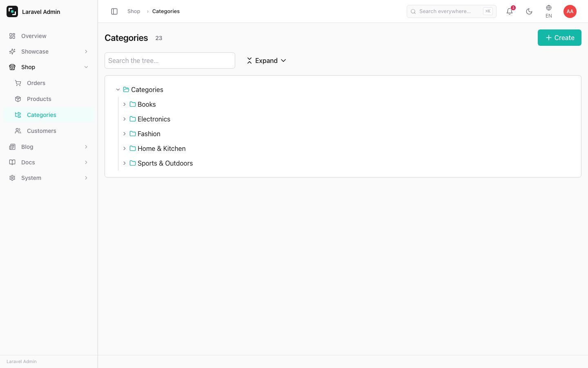Open the EN language selector
This screenshot has height=368, width=588.
coord(549,11)
